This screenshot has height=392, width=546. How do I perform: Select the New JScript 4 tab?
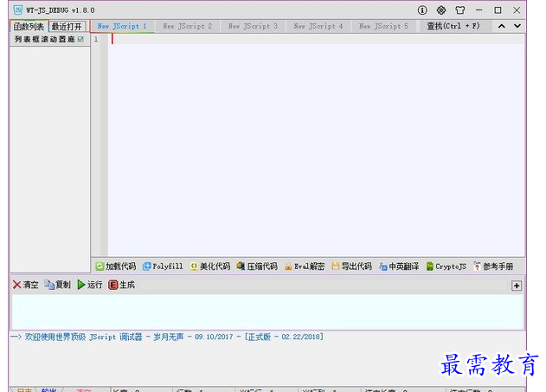[318, 26]
